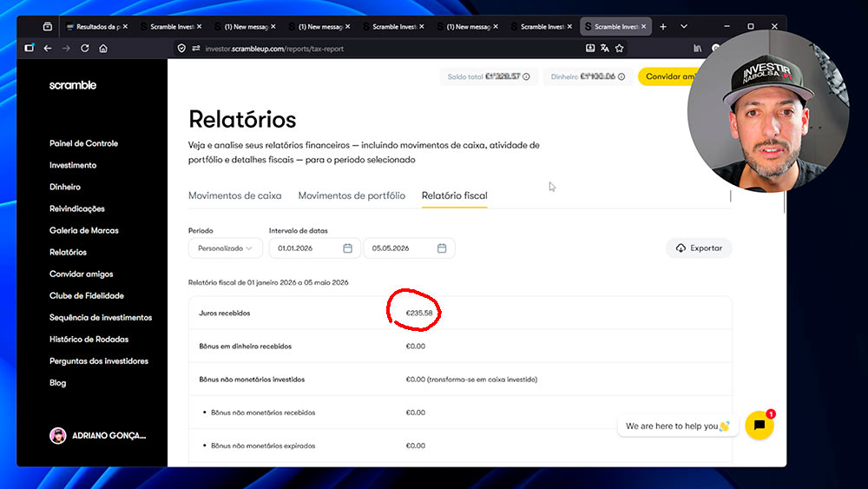Click the ADRIANO GONÇA account name
The height and width of the screenshot is (489, 868).
tap(109, 436)
